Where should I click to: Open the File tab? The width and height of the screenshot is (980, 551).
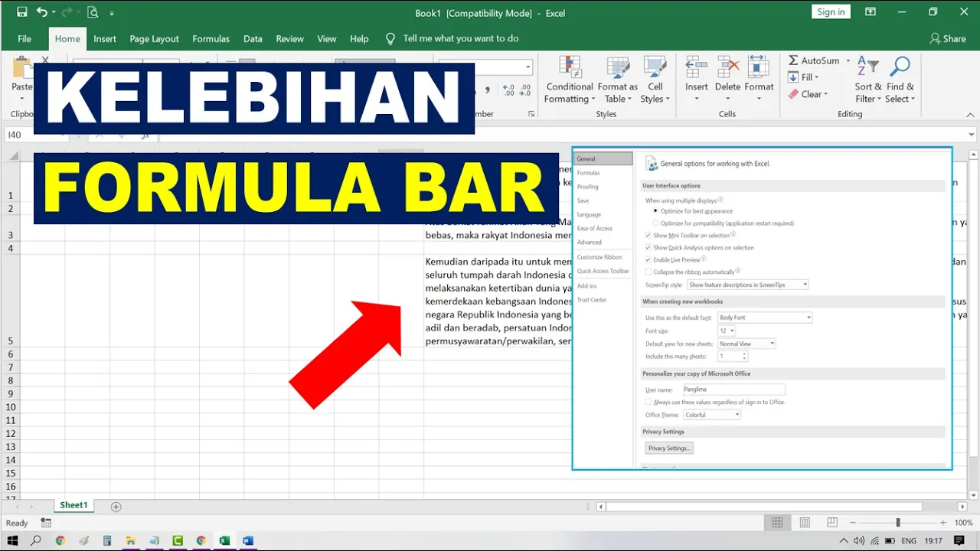[24, 39]
